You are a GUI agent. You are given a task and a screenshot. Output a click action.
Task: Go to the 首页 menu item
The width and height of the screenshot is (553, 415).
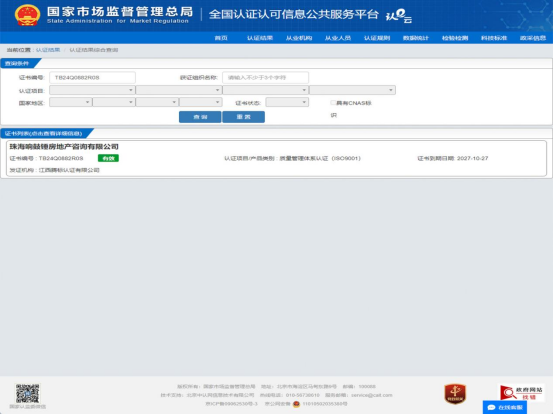(x=221, y=38)
